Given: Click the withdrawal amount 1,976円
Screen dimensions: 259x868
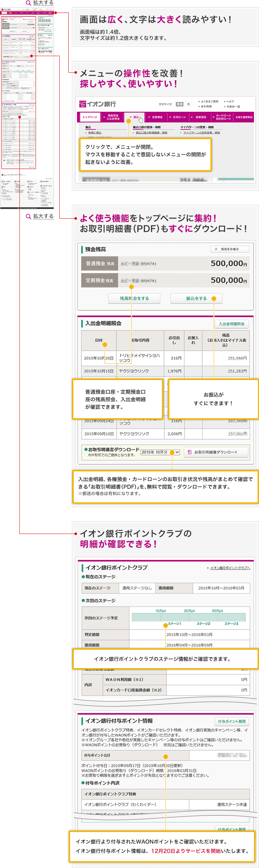Looking at the screenshot, I should point(174,371).
